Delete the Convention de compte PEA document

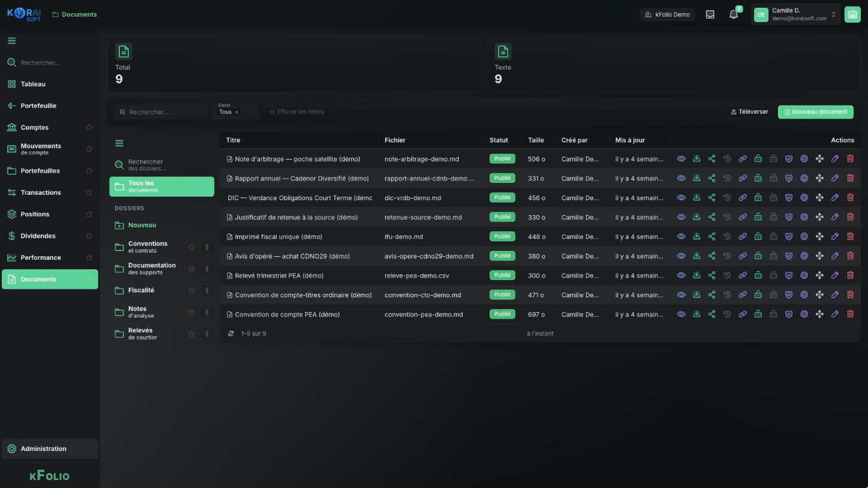(851, 314)
